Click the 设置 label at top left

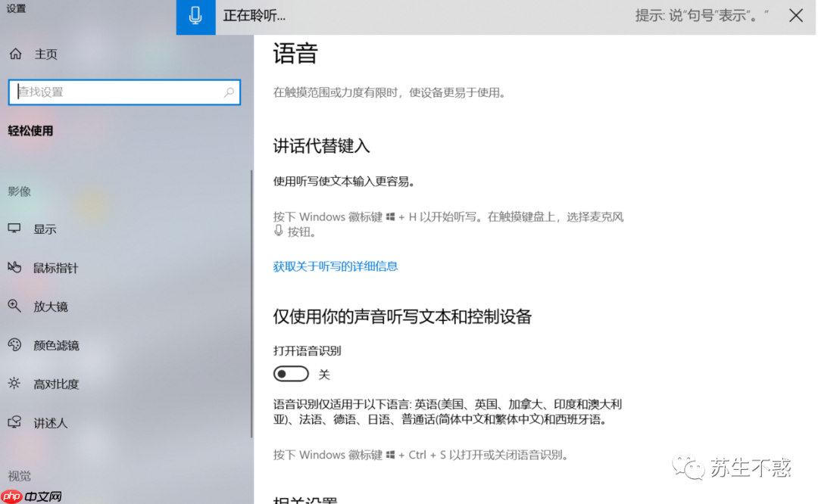[x=17, y=9]
